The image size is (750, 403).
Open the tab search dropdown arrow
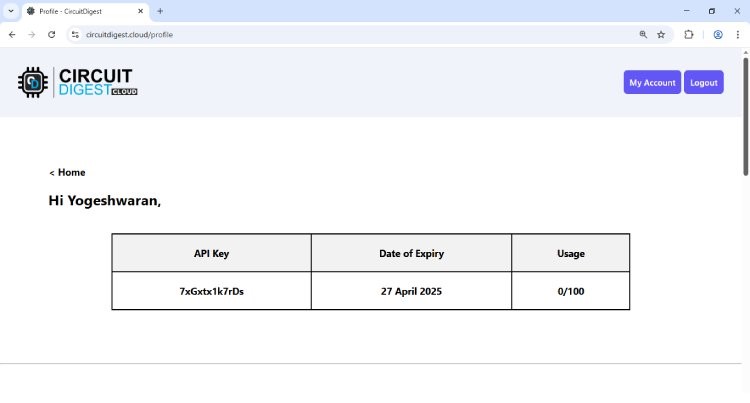[x=11, y=11]
